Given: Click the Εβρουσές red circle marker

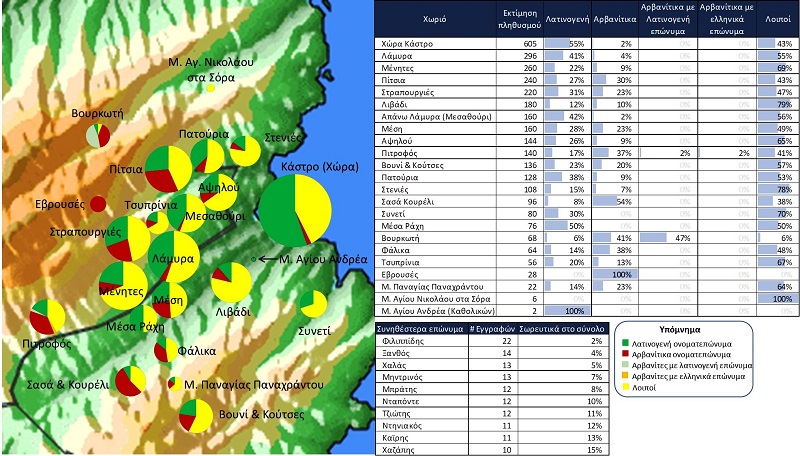Looking at the screenshot, I should 98,204.
